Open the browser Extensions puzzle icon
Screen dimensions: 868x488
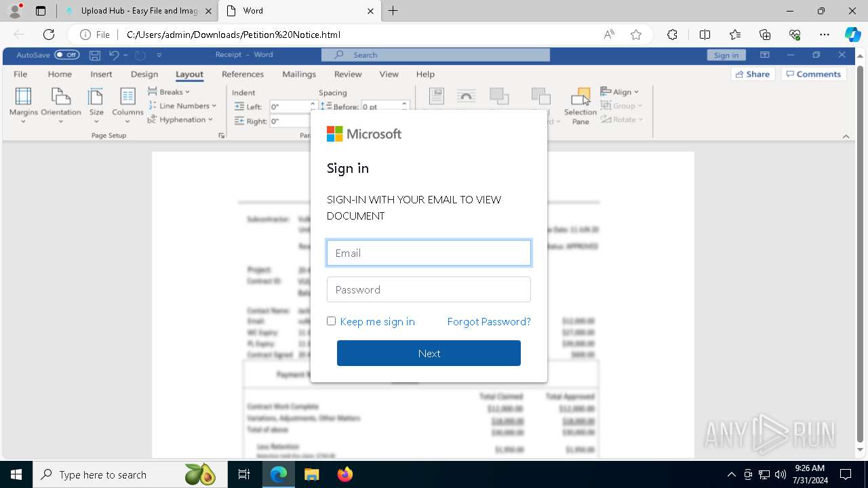pos(672,35)
